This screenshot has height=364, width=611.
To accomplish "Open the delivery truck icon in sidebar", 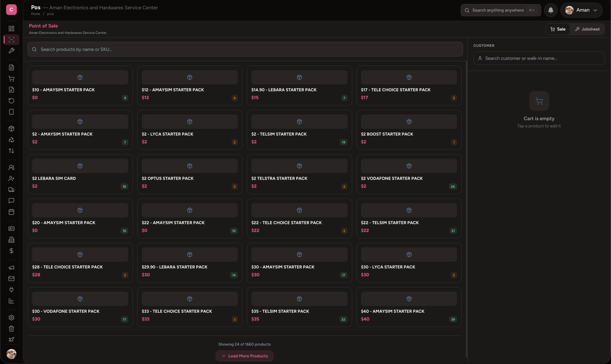I will (11, 190).
